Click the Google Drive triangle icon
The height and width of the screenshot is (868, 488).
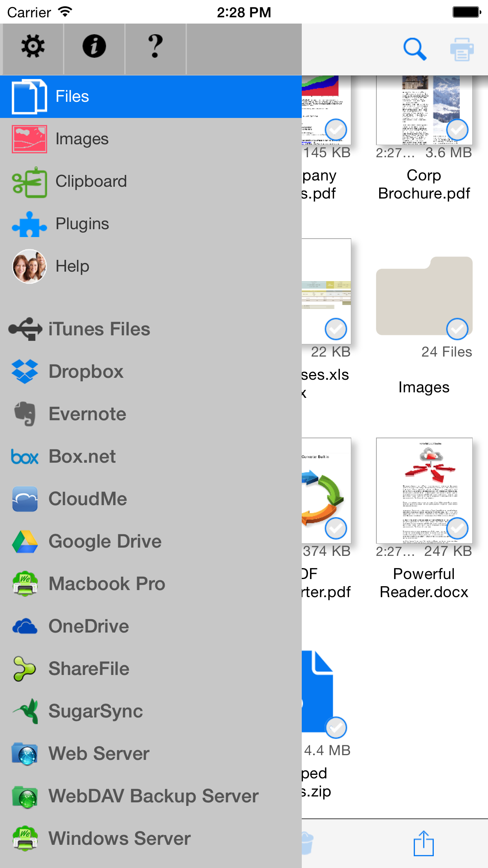coord(25,541)
